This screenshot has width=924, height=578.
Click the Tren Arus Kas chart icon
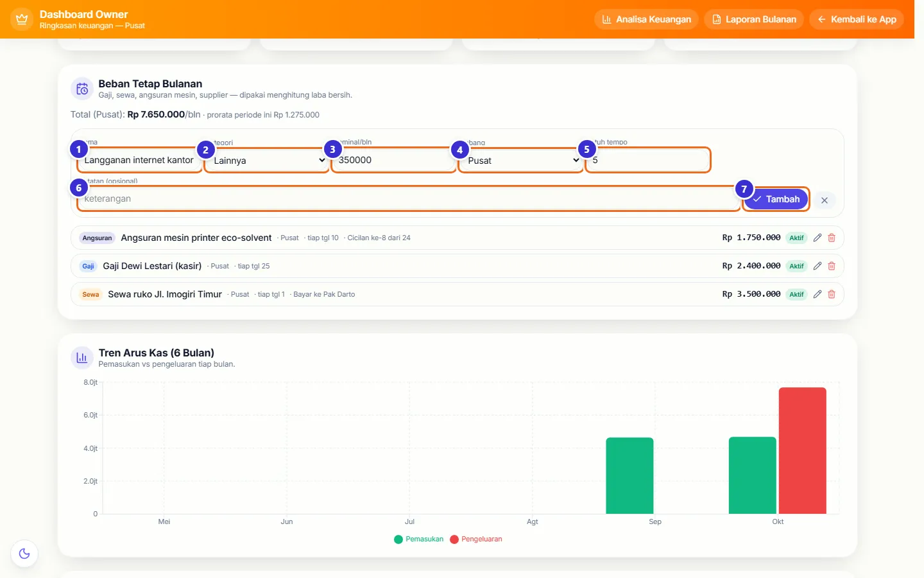tap(82, 358)
